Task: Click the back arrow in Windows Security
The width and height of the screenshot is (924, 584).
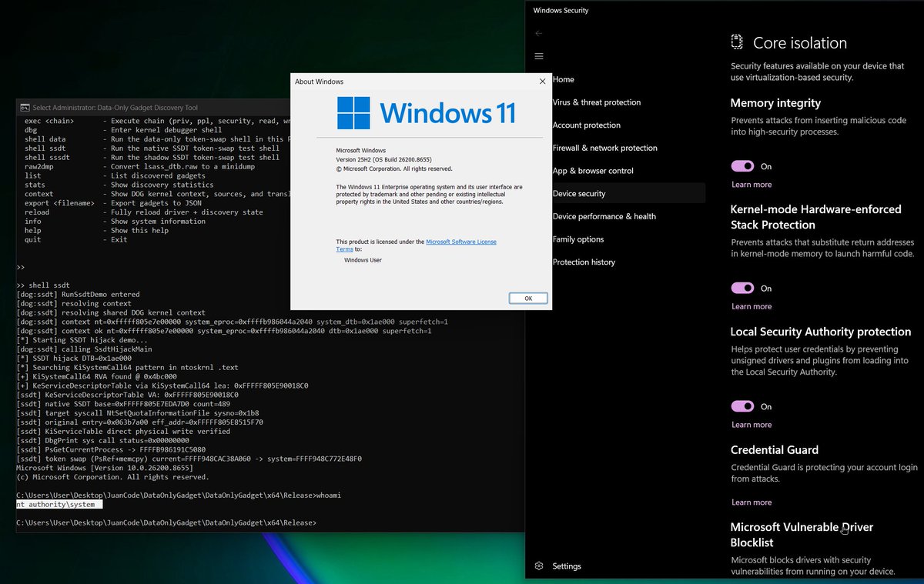Action: tap(538, 33)
